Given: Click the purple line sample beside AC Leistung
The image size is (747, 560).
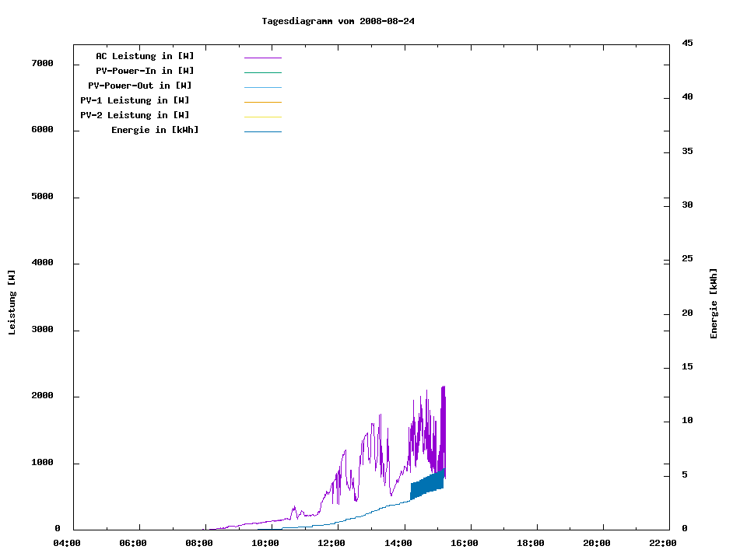Looking at the screenshot, I should 262,58.
